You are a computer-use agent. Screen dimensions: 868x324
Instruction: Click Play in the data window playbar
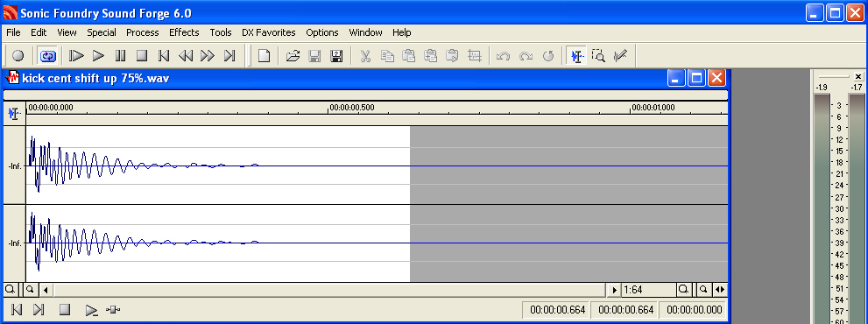[92, 310]
